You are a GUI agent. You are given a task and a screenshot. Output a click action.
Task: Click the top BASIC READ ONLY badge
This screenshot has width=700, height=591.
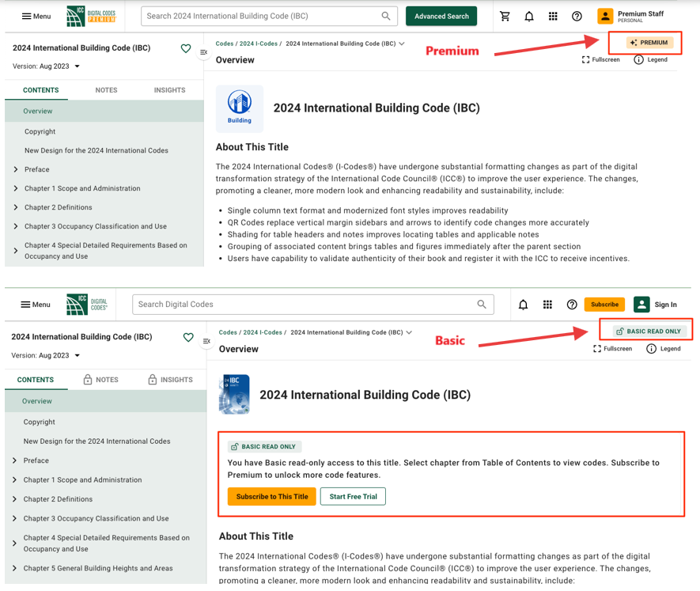click(x=649, y=331)
